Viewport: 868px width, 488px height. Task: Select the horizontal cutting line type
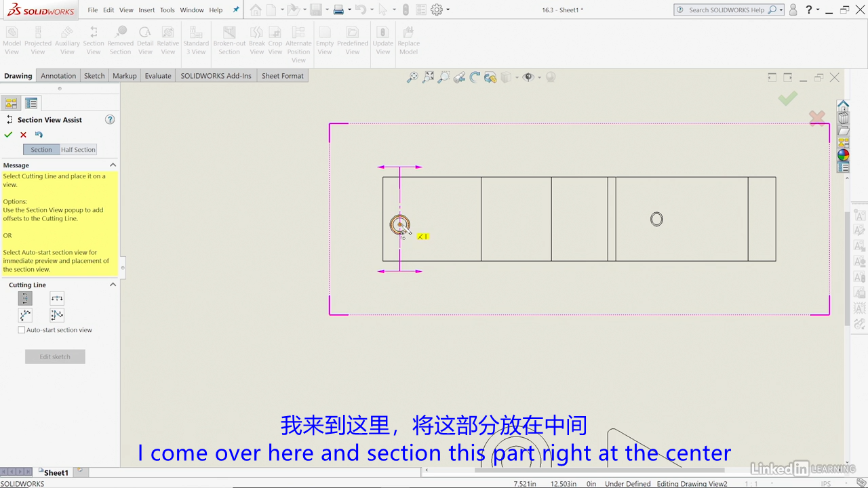click(x=57, y=298)
